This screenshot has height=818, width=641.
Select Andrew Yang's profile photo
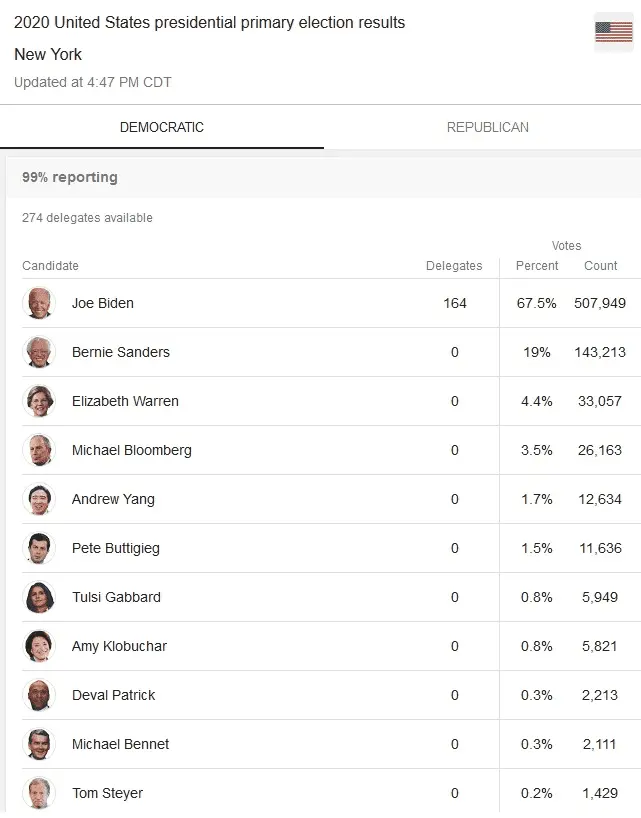coord(39,499)
